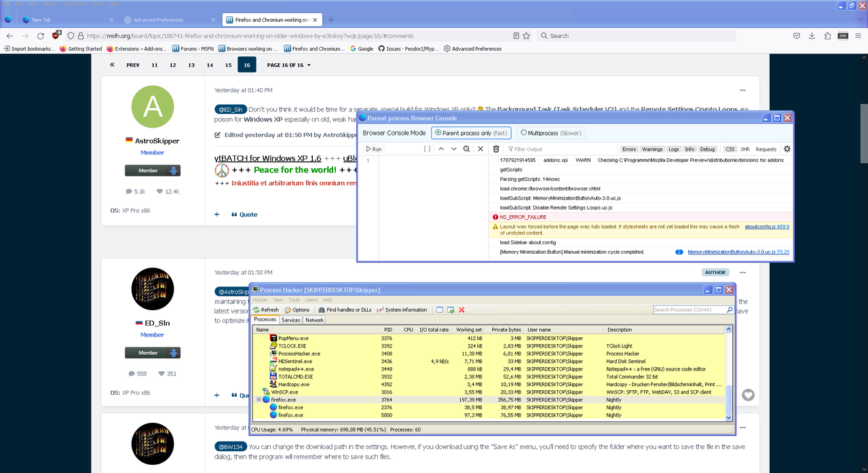Bookmark this page with the star icon

coord(527,36)
